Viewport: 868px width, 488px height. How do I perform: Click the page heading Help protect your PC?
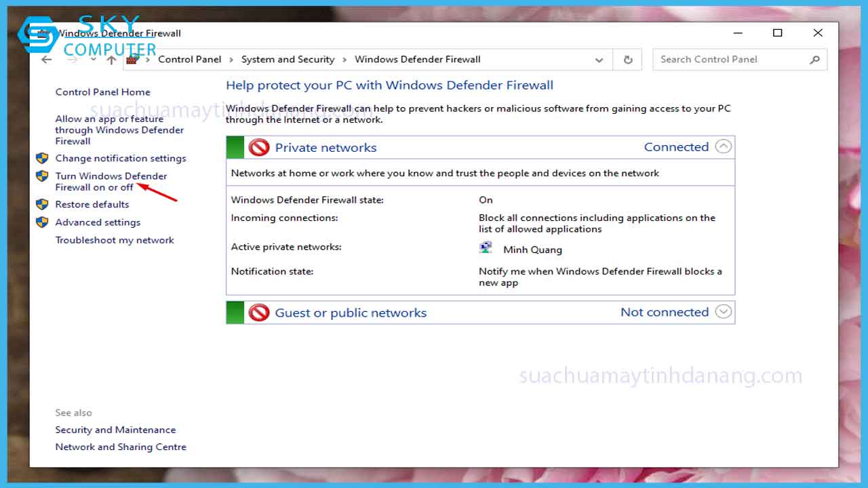coord(389,85)
